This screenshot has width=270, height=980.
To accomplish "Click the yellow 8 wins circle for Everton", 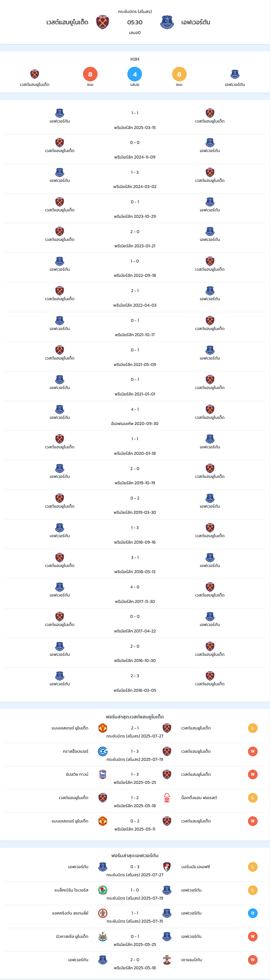I will pos(179,74).
